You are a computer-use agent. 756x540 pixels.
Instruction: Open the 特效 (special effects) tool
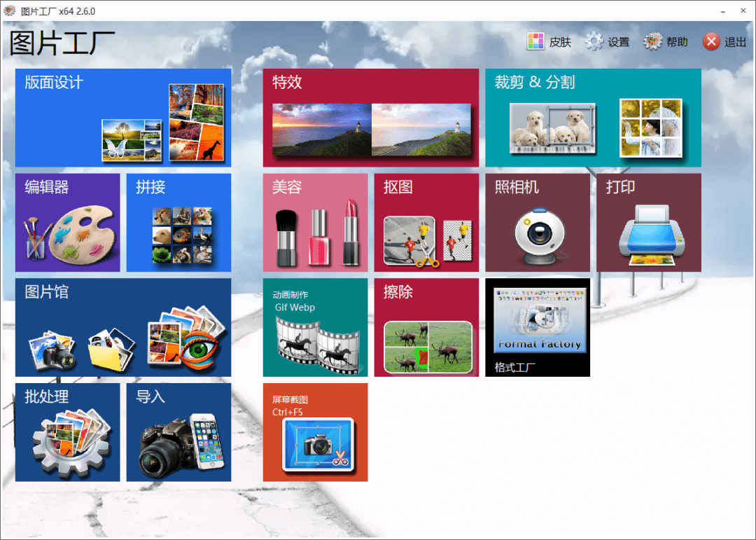[x=370, y=118]
